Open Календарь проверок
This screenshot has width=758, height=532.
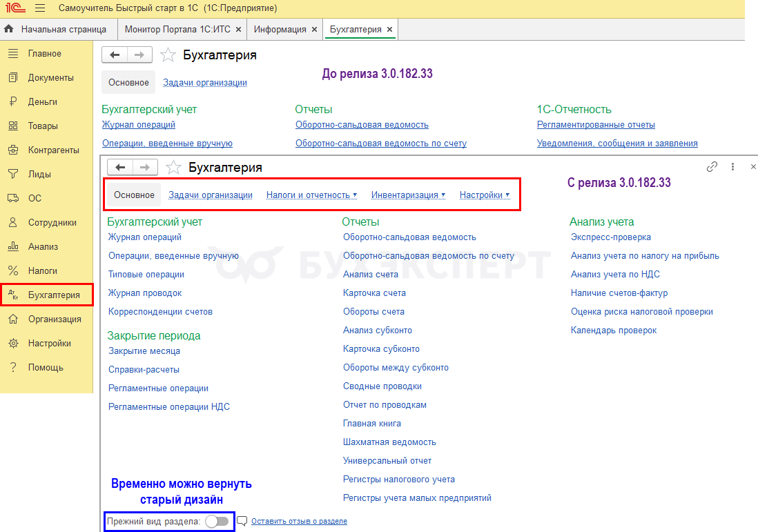(x=614, y=330)
